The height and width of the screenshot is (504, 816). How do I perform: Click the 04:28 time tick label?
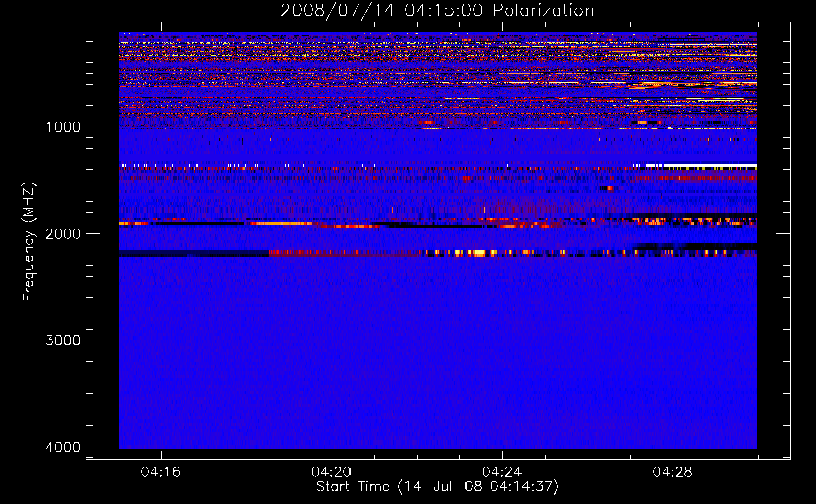pyautogui.click(x=672, y=472)
